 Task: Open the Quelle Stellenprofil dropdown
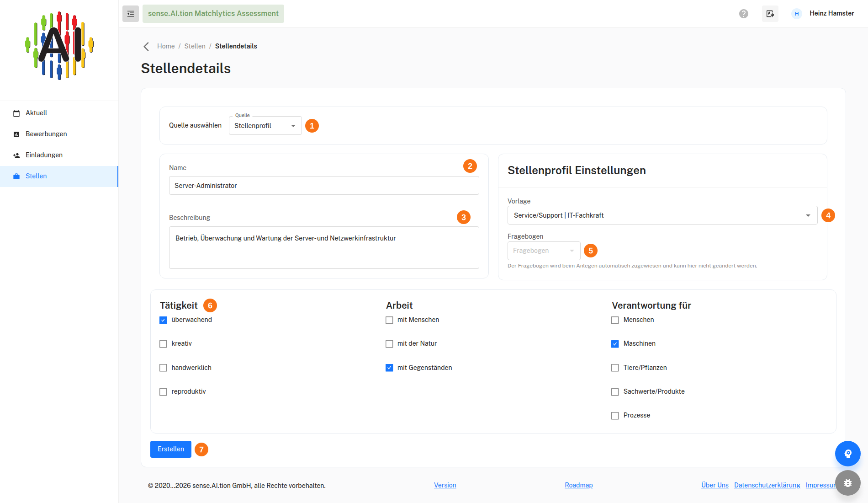[x=265, y=126]
